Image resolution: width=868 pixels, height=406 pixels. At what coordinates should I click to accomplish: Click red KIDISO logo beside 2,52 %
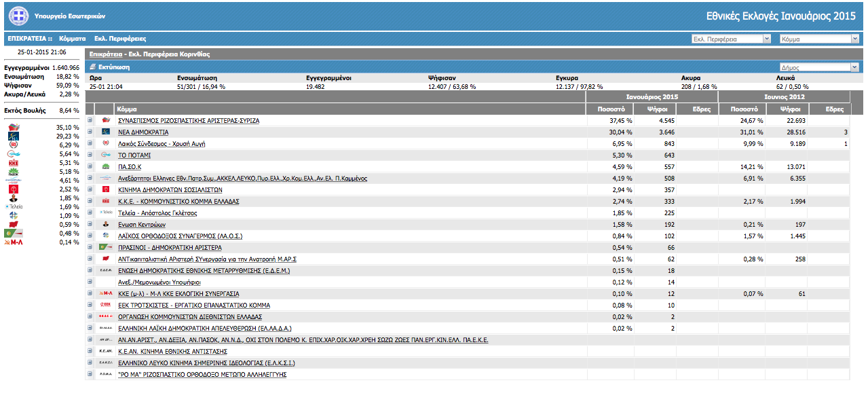(x=14, y=189)
